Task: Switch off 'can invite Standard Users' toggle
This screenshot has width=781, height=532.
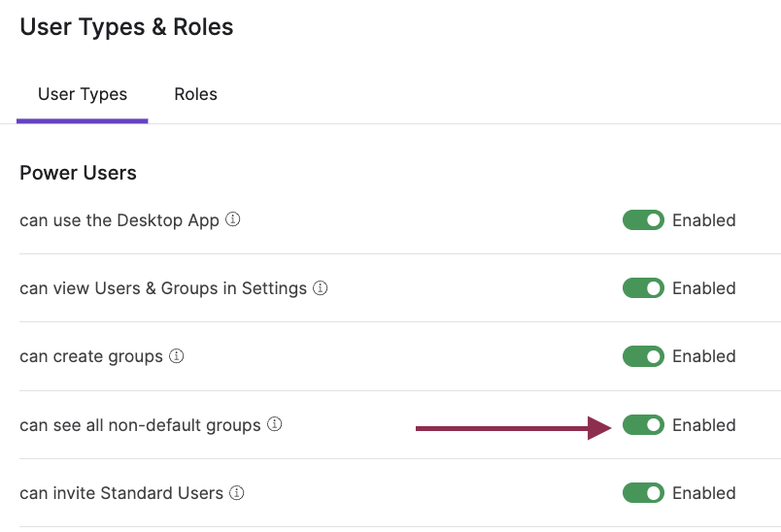Action: click(643, 493)
